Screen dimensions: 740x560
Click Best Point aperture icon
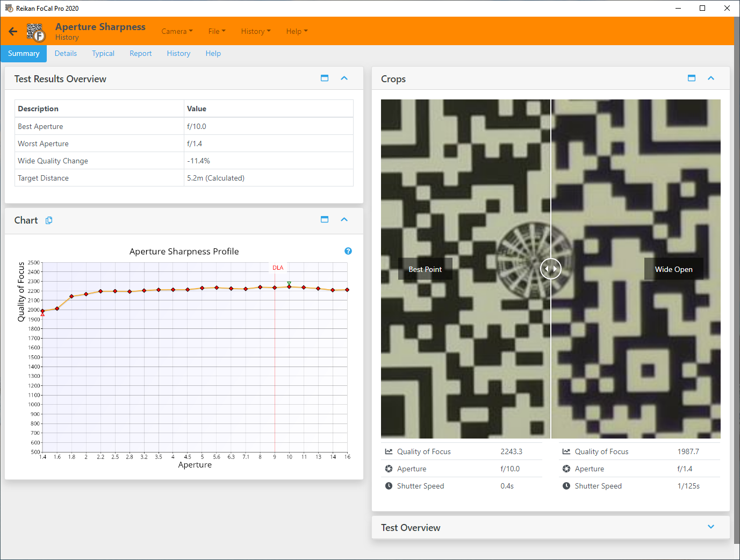389,469
